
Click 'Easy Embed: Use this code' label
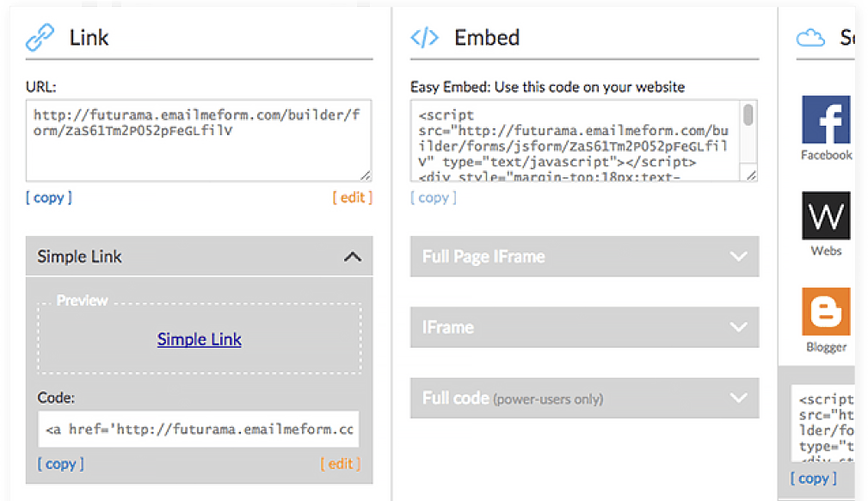click(547, 87)
